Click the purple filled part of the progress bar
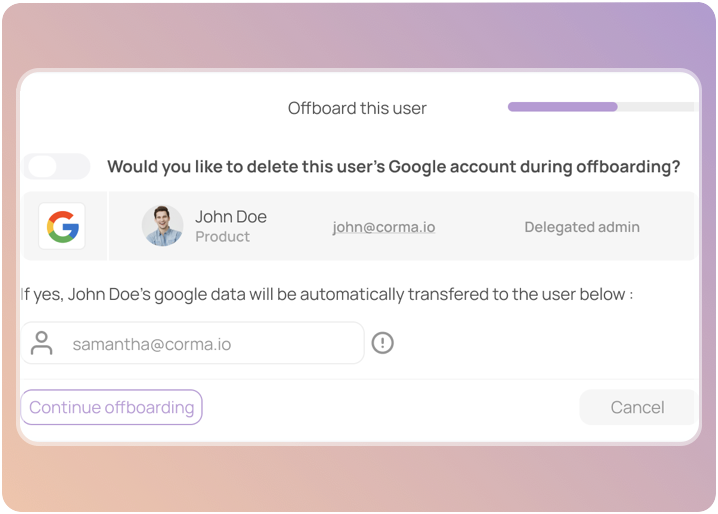718x514 pixels. point(562,107)
